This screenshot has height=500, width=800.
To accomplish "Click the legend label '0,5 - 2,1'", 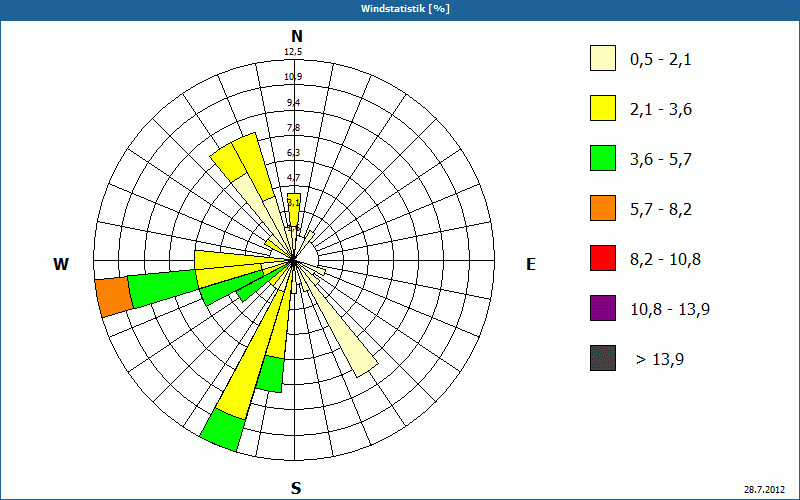I will coord(661,60).
